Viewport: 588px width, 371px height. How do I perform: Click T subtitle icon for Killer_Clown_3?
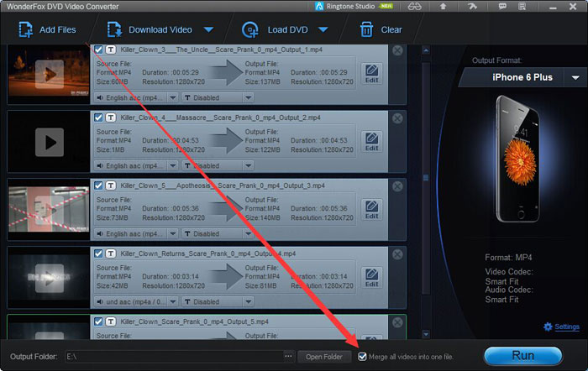[x=111, y=50]
